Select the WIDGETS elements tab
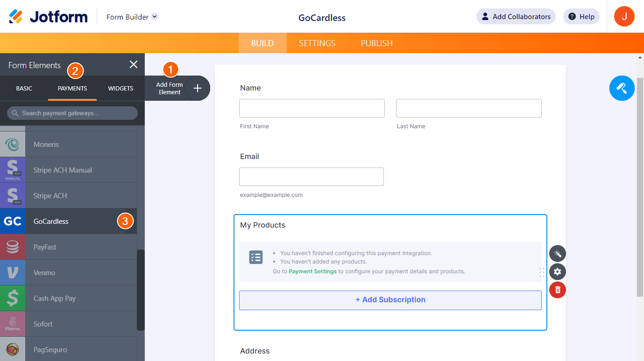 (120, 88)
